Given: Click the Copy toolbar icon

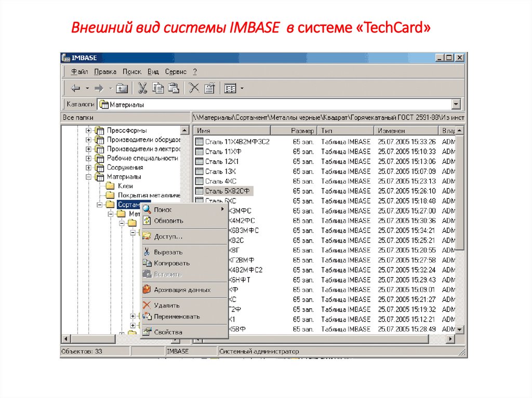Looking at the screenshot, I should 158,88.
